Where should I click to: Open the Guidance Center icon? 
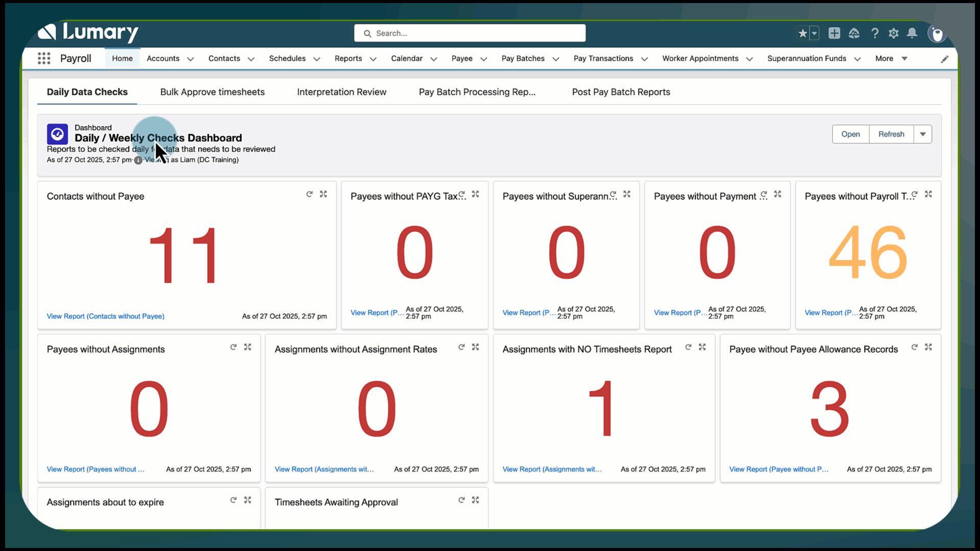point(854,33)
